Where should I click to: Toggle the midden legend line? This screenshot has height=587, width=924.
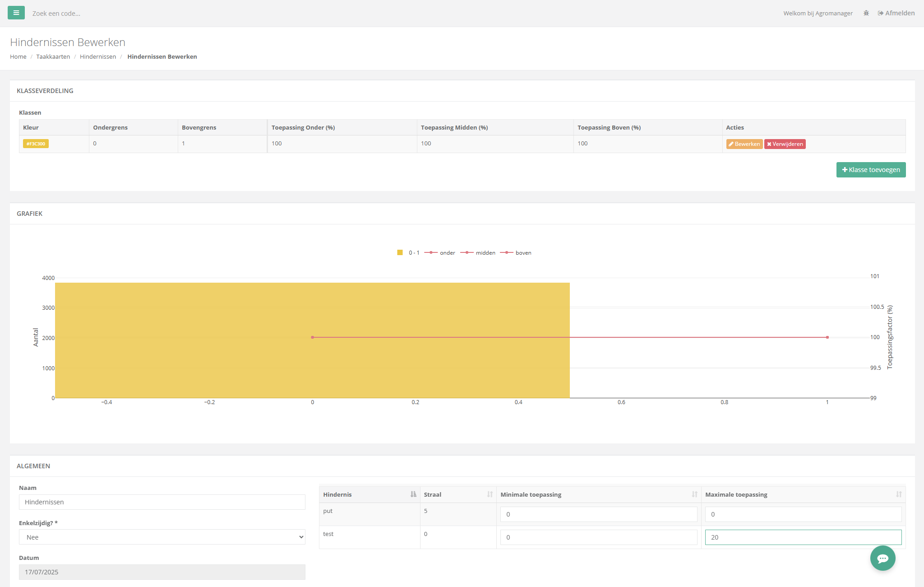[x=478, y=253]
